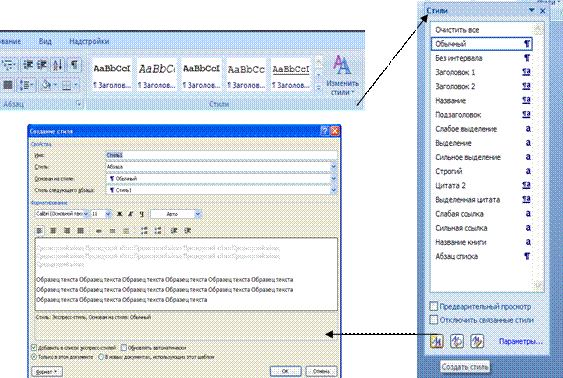The width and height of the screenshot is (563, 378).
Task: Click Очистить все in Стили pane
Action: (481, 30)
